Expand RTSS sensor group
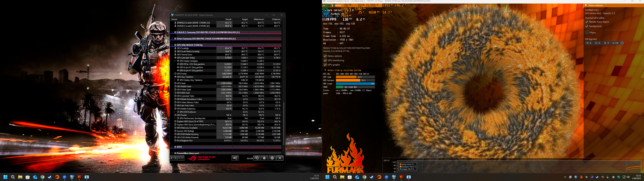Viewport: 644px width, 181px height. pos(172,147)
